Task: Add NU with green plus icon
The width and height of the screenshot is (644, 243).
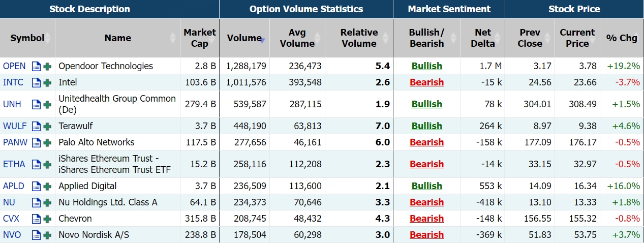Action: [47, 202]
